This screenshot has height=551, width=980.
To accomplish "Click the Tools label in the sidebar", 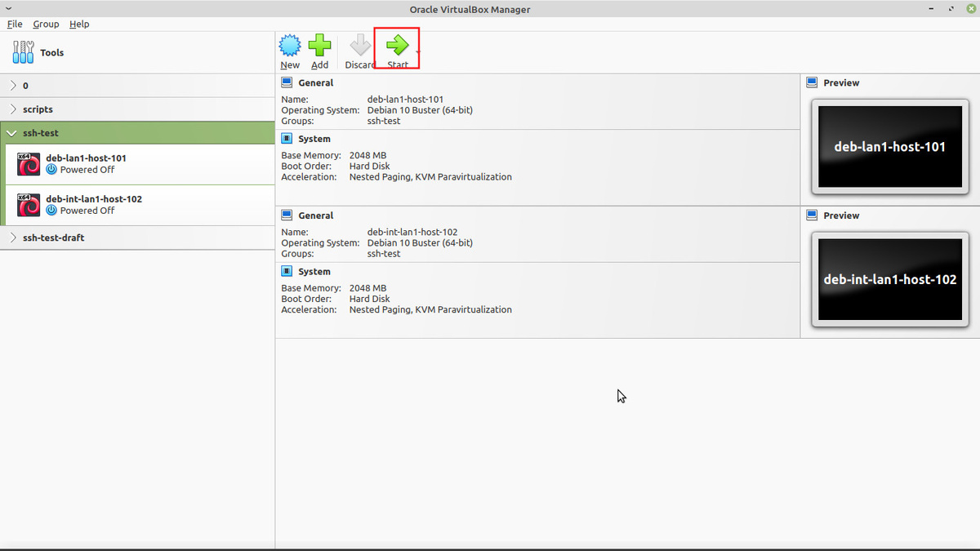I will [52, 52].
